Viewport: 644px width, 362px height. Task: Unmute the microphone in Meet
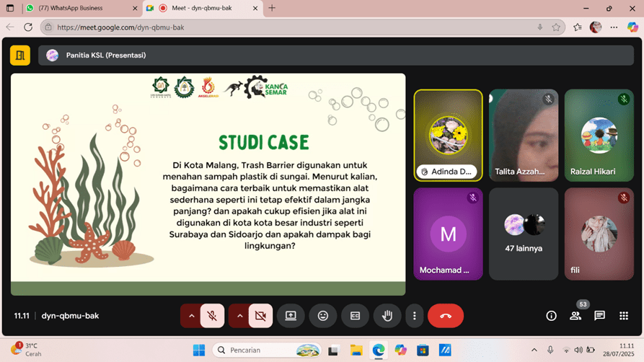click(212, 316)
